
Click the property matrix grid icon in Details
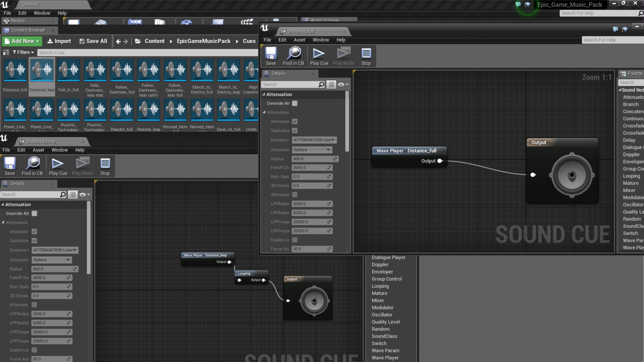[331, 84]
